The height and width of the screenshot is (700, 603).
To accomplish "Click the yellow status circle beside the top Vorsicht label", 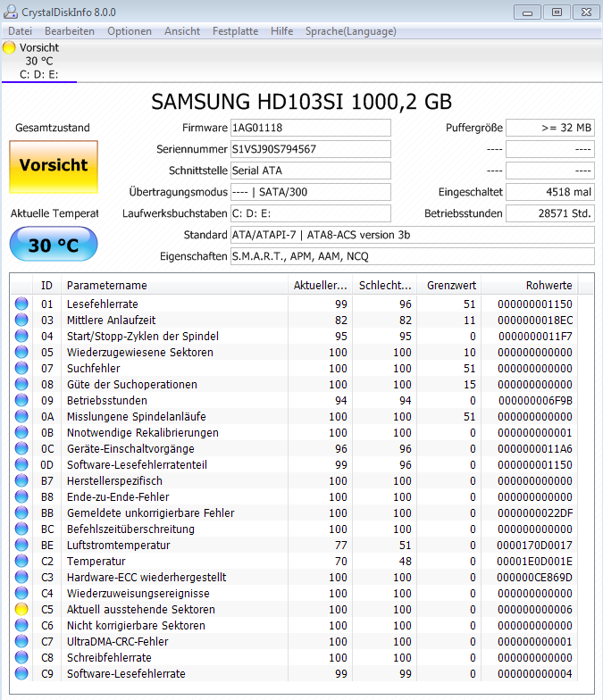I will 9,47.
